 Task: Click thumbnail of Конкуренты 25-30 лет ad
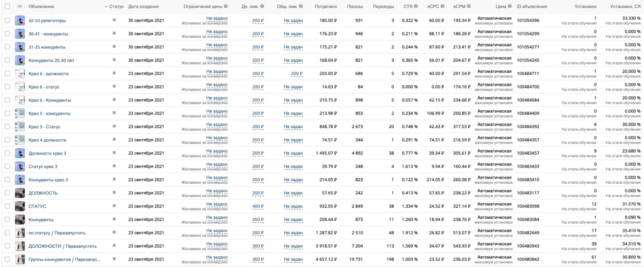coord(20,60)
